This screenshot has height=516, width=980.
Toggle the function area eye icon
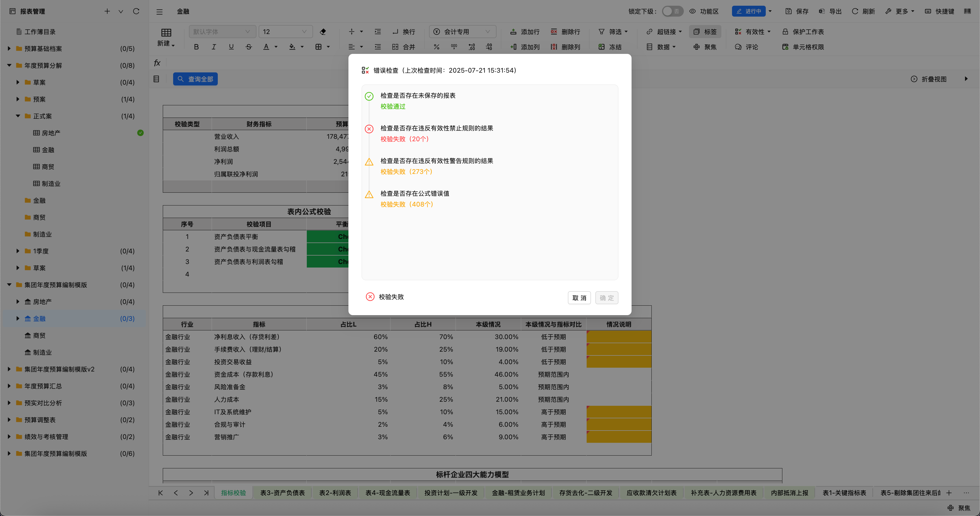[692, 11]
